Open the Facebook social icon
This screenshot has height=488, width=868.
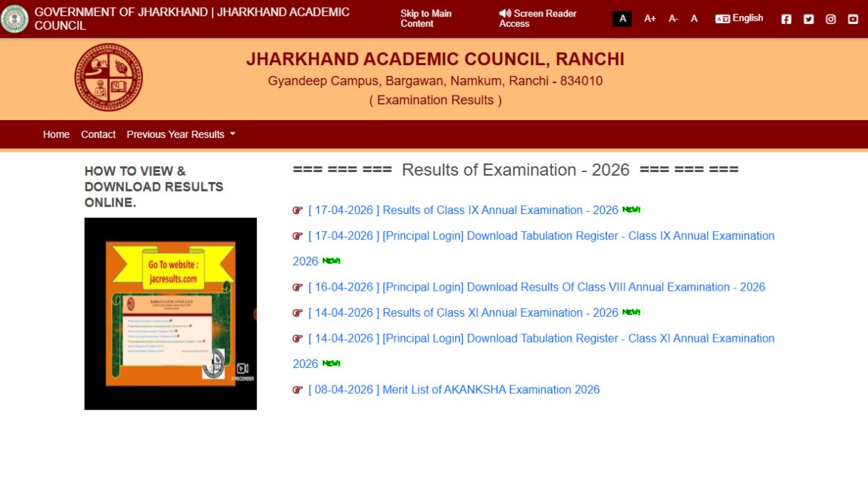[786, 20]
